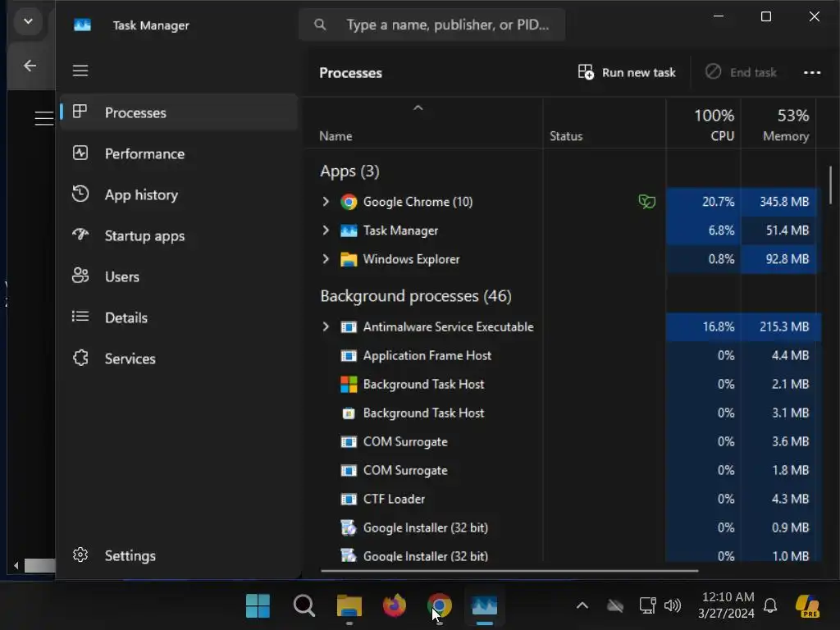This screenshot has height=630, width=840.
Task: Open taskbar Search
Action: coord(304,606)
